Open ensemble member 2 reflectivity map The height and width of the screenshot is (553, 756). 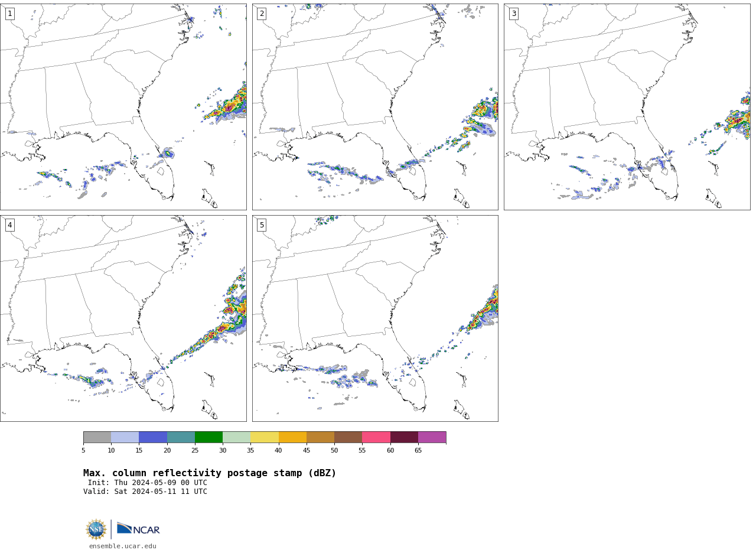coord(375,107)
